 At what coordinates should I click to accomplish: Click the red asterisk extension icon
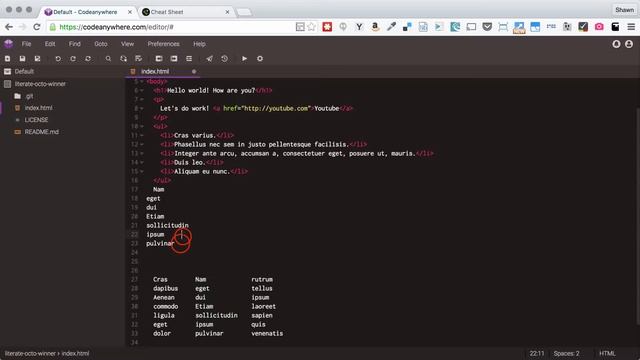(327, 27)
